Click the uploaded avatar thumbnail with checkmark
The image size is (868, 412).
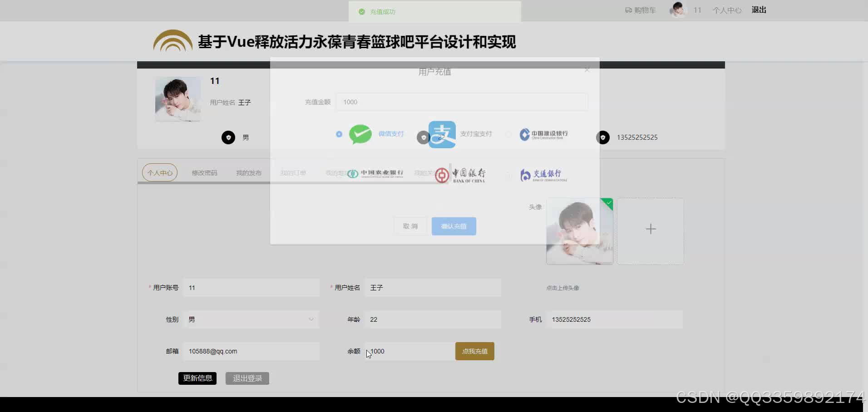click(x=580, y=231)
